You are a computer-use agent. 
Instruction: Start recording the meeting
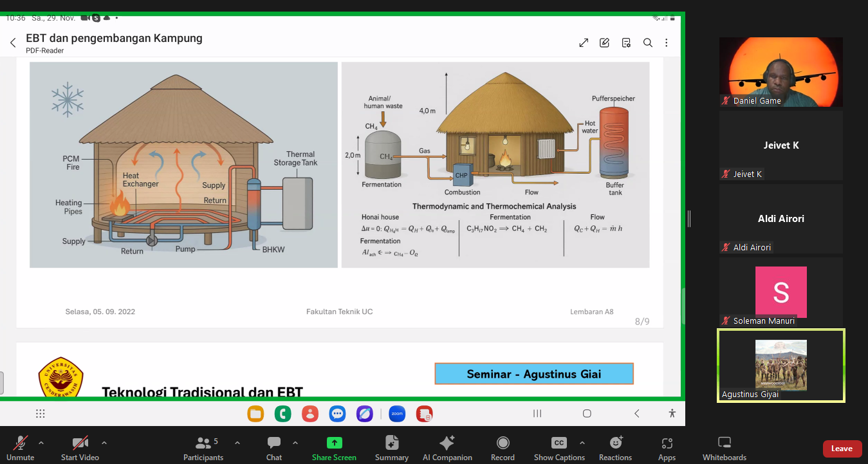pyautogui.click(x=503, y=448)
